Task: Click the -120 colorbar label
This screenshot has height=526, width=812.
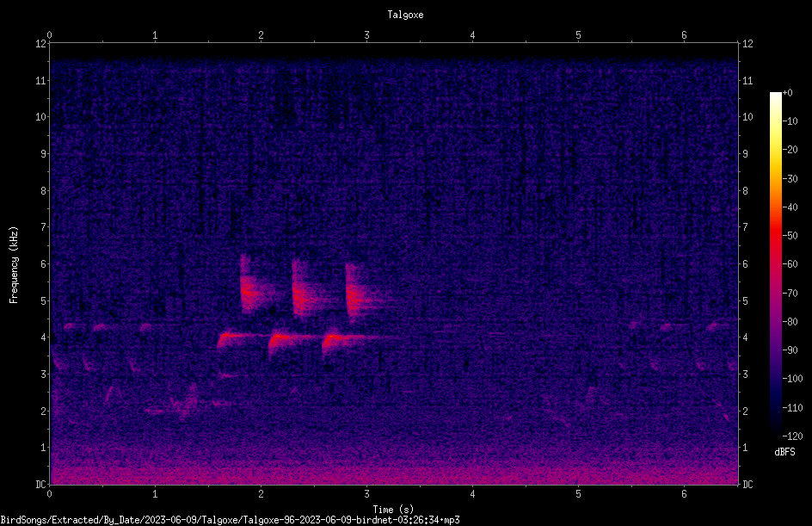Action: tap(792, 436)
